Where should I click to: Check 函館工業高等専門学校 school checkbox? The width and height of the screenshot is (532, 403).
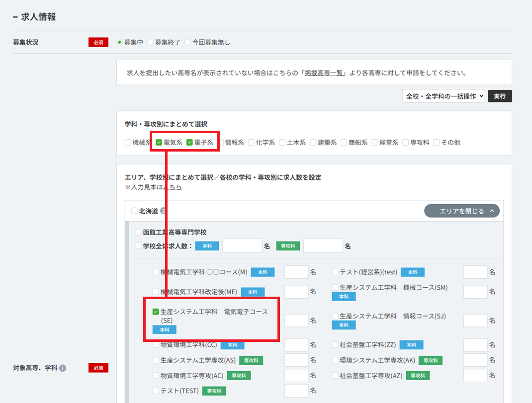(x=138, y=233)
